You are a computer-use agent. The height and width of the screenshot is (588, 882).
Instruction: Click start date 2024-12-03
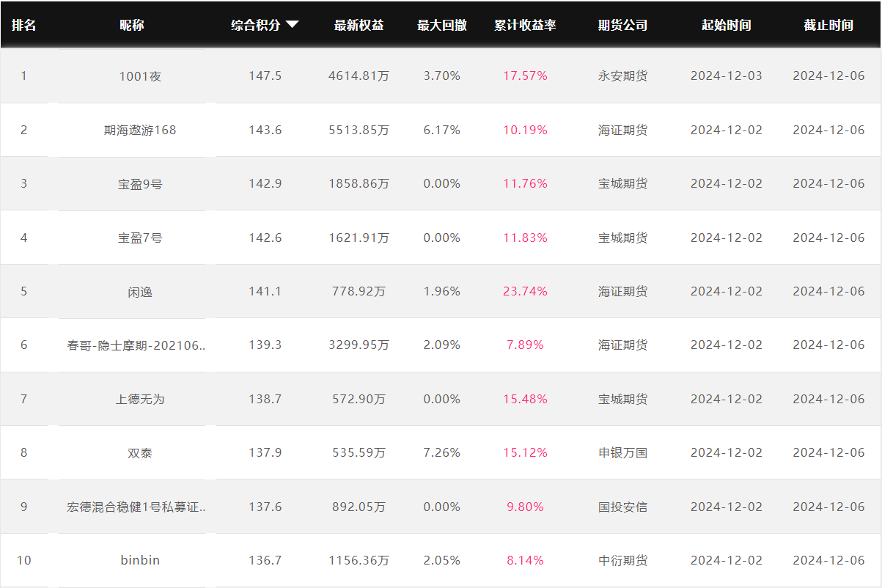click(x=726, y=76)
